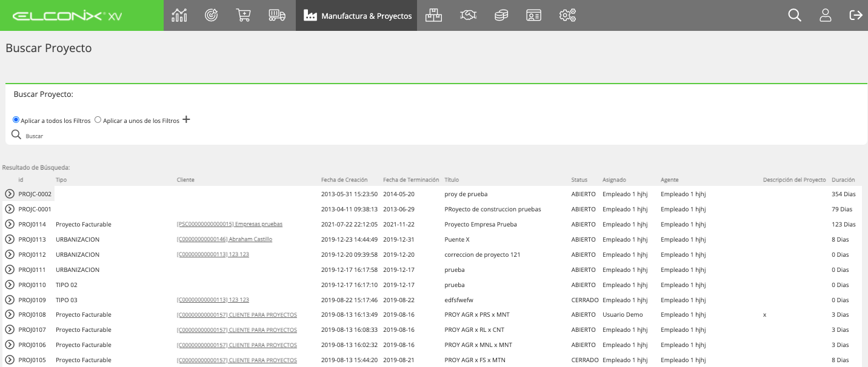Expand project row PROJ0111
The image size is (868, 367).
tap(10, 269)
